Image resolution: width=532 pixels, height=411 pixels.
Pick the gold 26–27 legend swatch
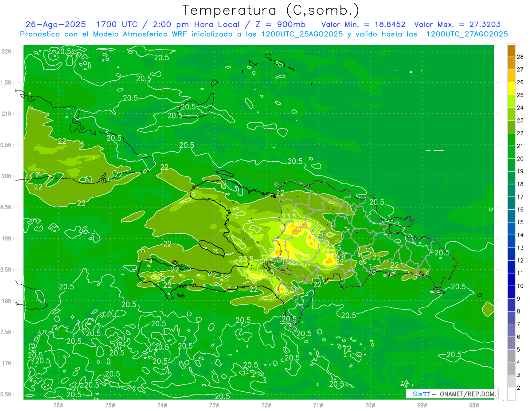[511, 76]
